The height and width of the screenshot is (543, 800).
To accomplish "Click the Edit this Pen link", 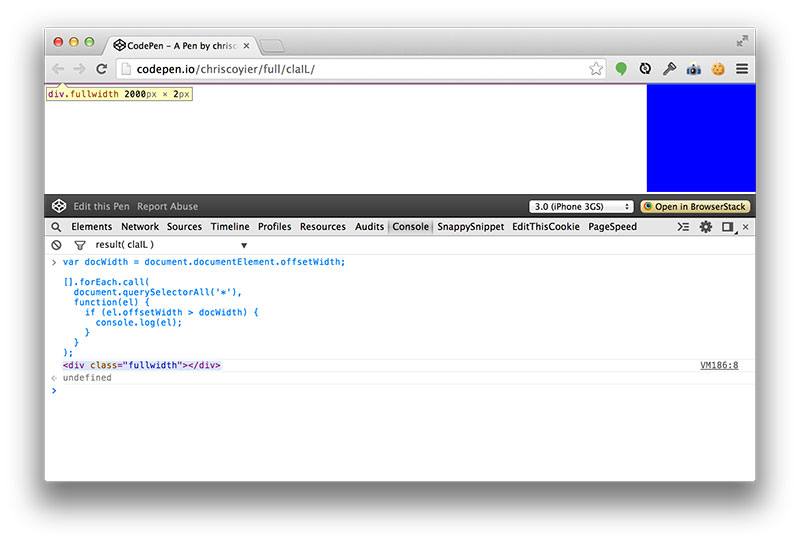I will pyautogui.click(x=101, y=207).
